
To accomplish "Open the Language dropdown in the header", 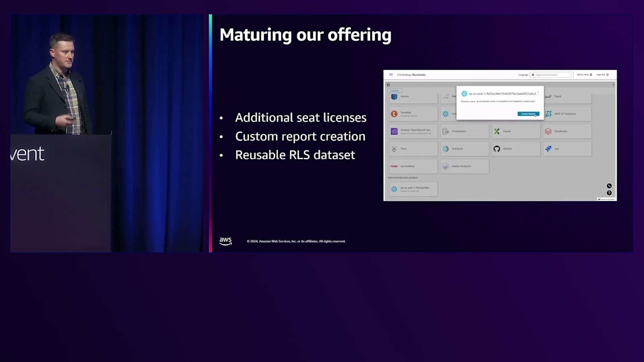I will (x=552, y=75).
